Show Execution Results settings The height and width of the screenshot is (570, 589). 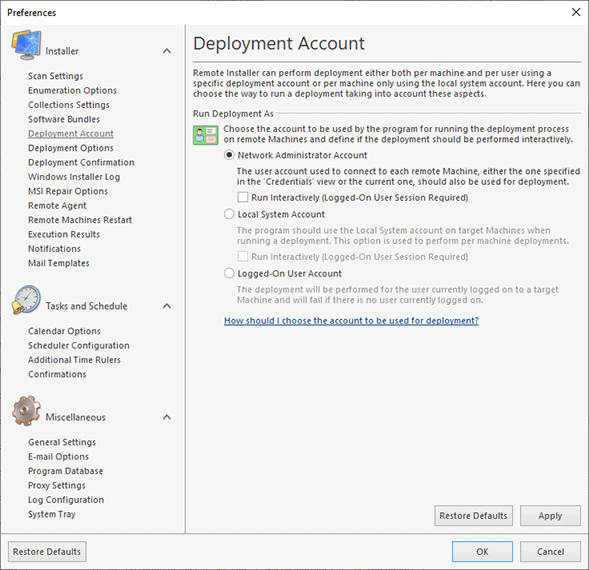click(x=64, y=234)
